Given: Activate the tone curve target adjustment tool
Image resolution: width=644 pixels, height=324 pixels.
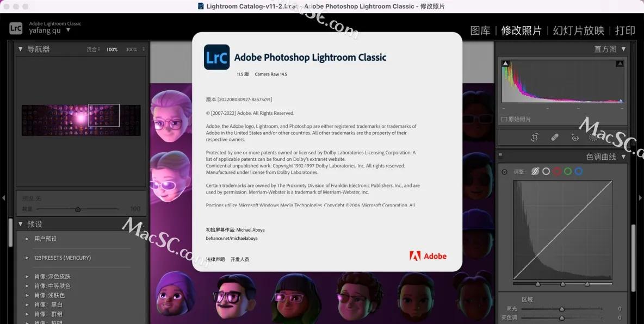Looking at the screenshot, I should [504, 172].
